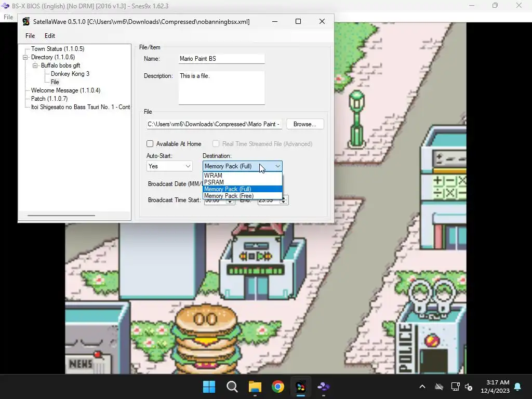Click the cloud sync tray icon
The width and height of the screenshot is (532, 399).
pyautogui.click(x=439, y=387)
